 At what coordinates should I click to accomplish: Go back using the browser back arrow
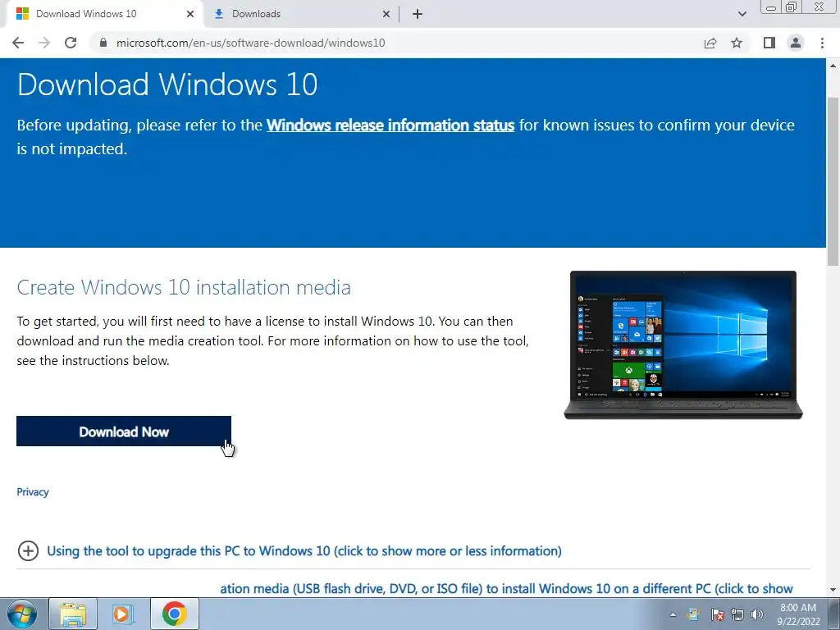(18, 43)
